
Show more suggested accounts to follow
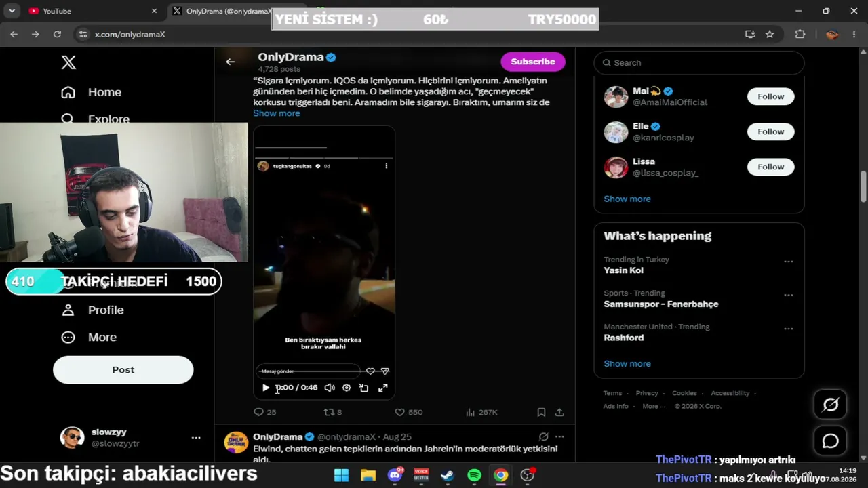(x=627, y=199)
